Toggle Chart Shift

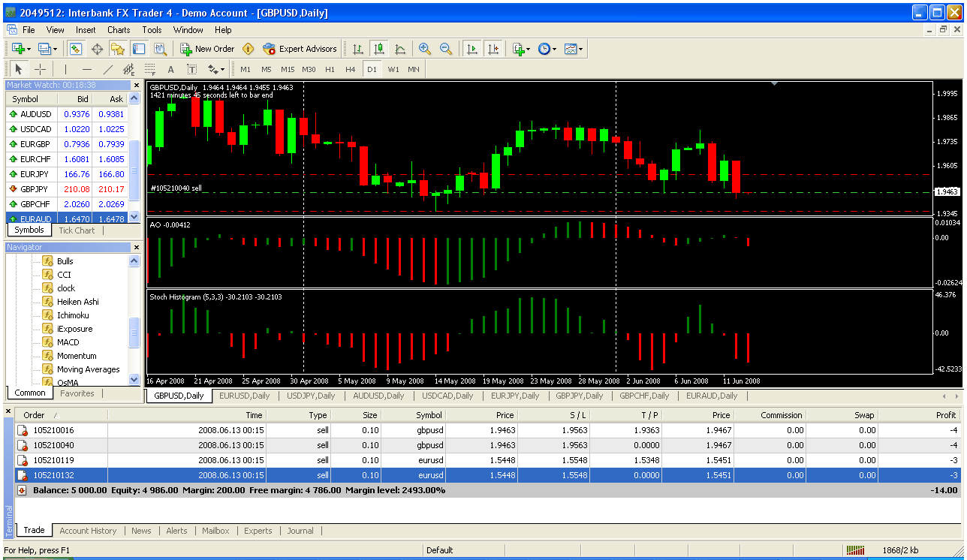[493, 49]
